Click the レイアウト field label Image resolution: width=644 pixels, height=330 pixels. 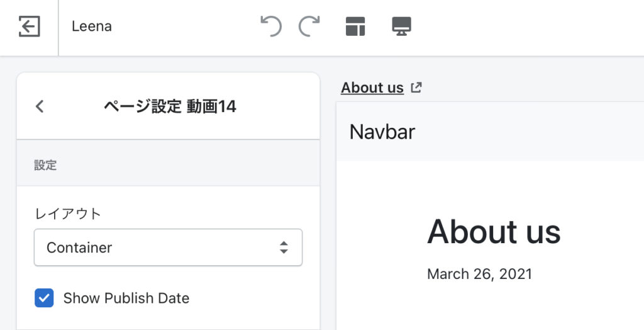click(x=67, y=213)
